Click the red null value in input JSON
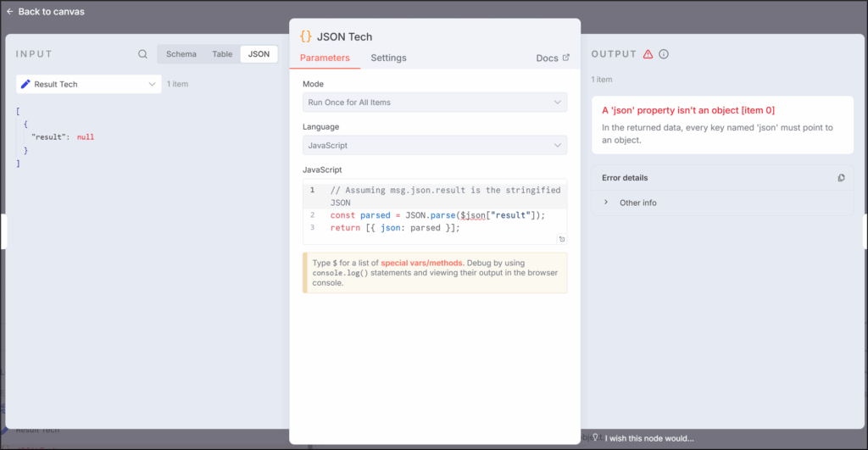This screenshot has height=450, width=868. tap(86, 137)
